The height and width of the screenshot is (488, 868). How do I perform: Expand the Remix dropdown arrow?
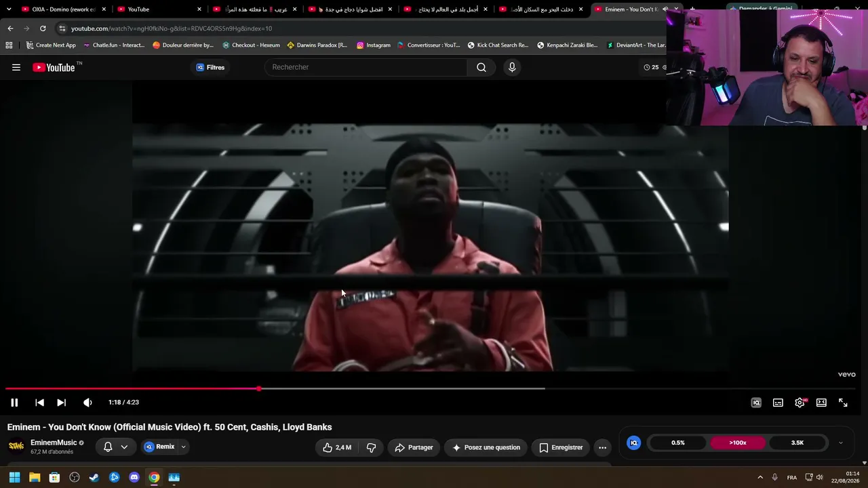[183, 447]
